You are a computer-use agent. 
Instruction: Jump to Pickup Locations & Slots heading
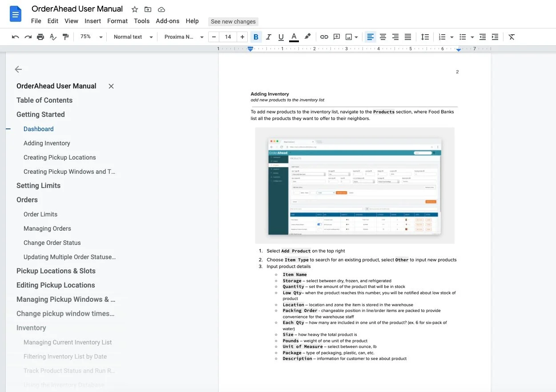coord(56,271)
